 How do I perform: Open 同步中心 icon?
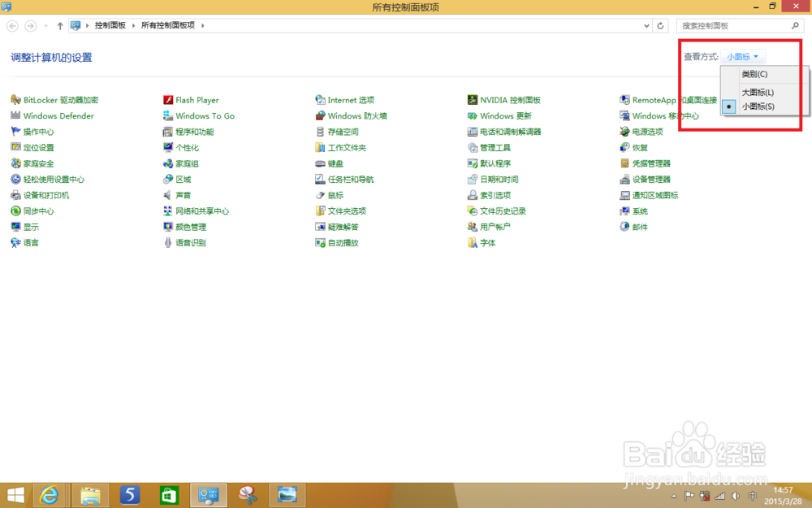[16, 211]
